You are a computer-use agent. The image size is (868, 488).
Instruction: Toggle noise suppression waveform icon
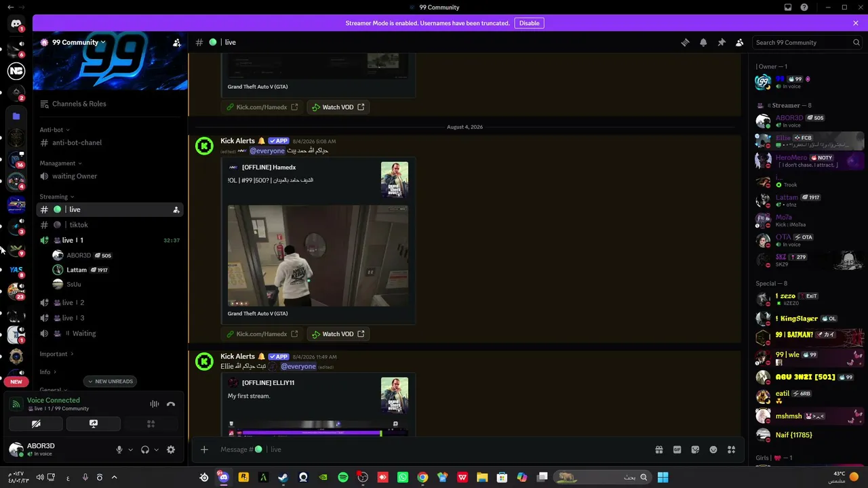[155, 404]
